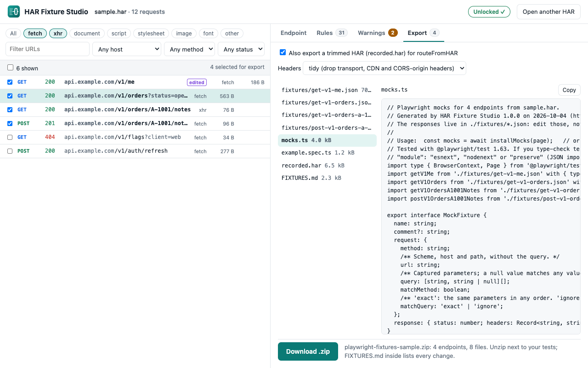This screenshot has height=368, width=588.
Task: Enable the script filter chip
Action: (x=119, y=33)
